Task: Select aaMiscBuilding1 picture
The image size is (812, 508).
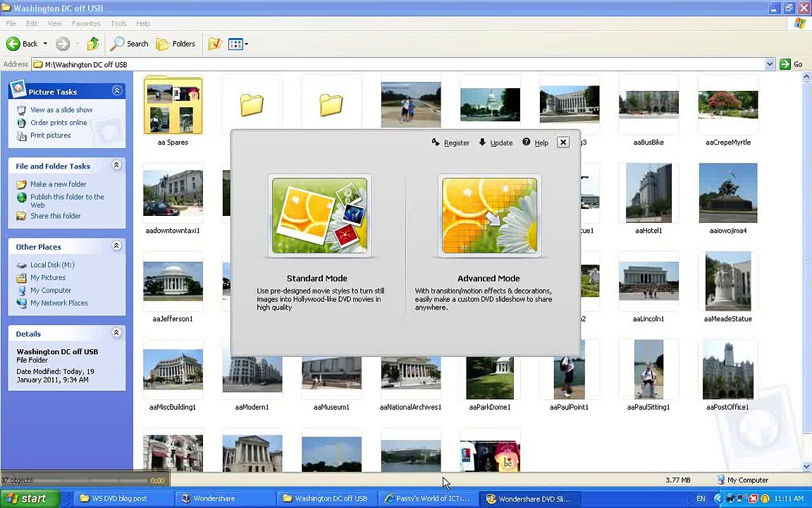Action: [x=173, y=370]
